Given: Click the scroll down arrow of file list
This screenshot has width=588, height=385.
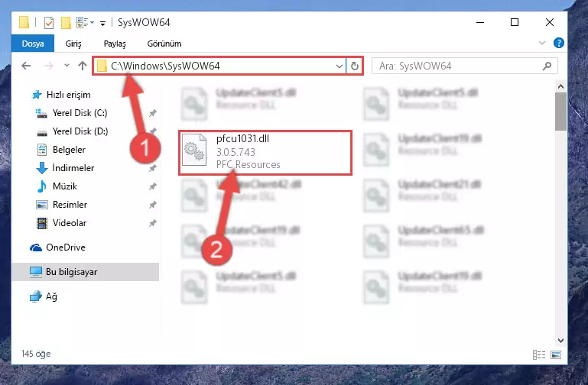Looking at the screenshot, I should coord(560,341).
